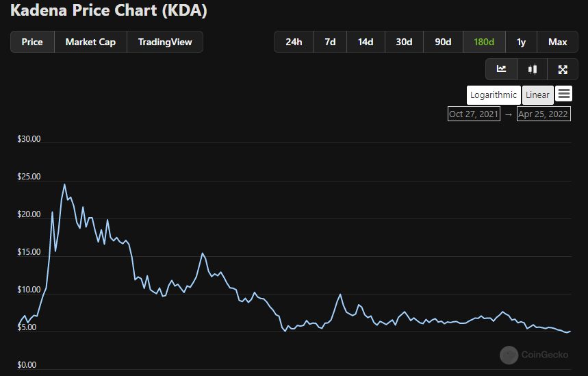Screen dimensions: 588x376
Task: Switch chart scale to Linear
Action: [x=537, y=95]
